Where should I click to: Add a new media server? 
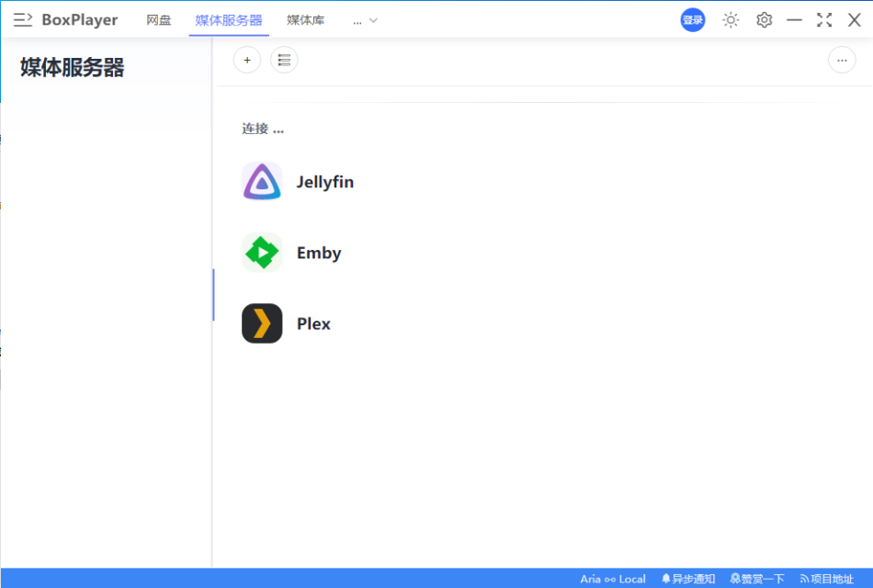pos(247,60)
